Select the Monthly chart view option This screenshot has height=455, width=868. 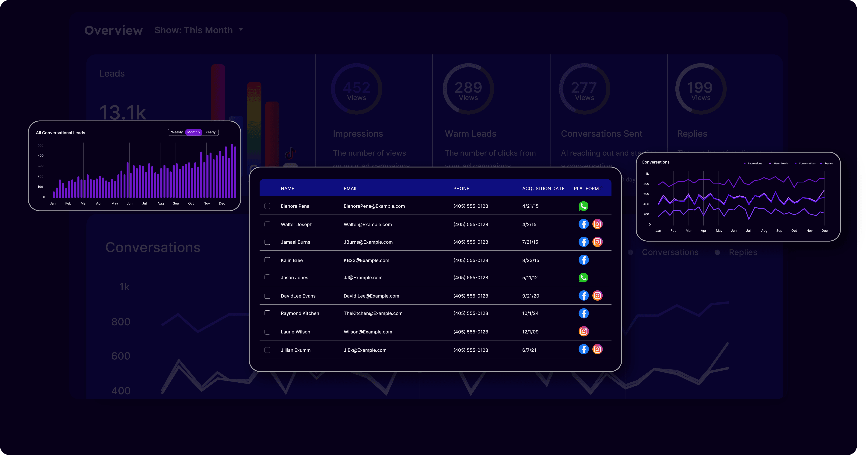point(193,132)
